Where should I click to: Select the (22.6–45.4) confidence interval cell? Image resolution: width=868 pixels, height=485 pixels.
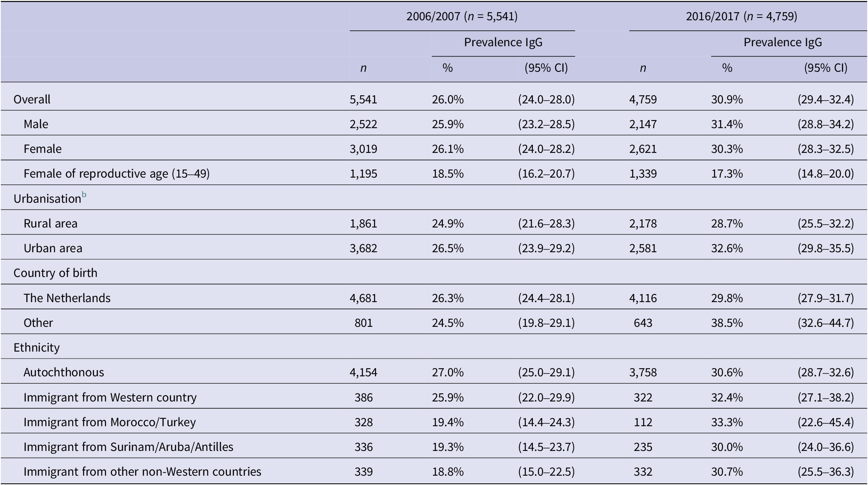point(825,422)
